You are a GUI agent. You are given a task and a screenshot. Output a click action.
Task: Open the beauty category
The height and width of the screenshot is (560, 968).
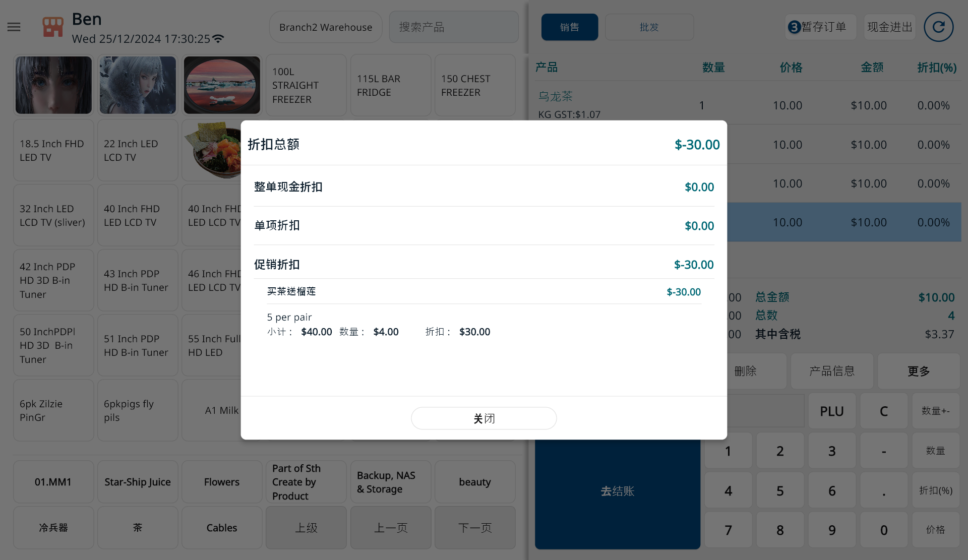coord(475,482)
